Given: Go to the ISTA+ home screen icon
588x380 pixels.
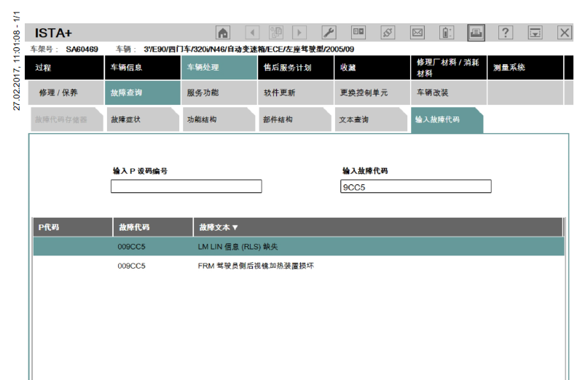Looking at the screenshot, I should click(223, 33).
